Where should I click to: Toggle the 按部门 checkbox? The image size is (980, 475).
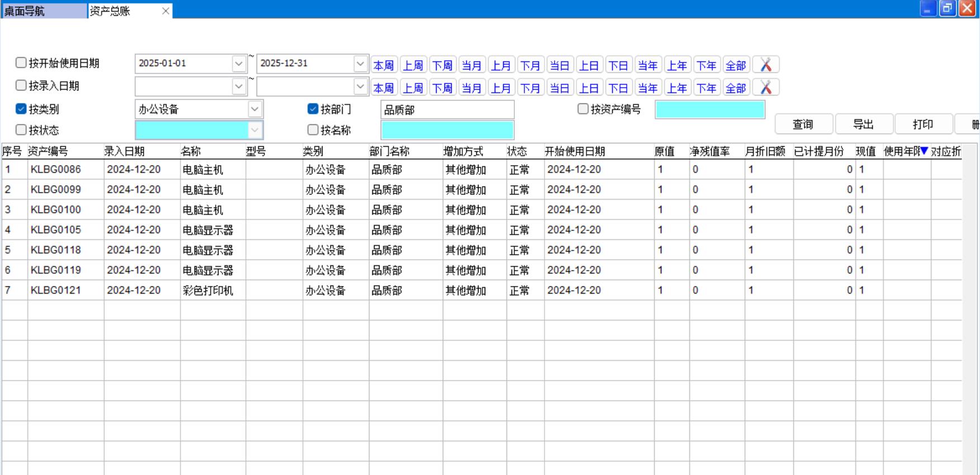point(313,109)
